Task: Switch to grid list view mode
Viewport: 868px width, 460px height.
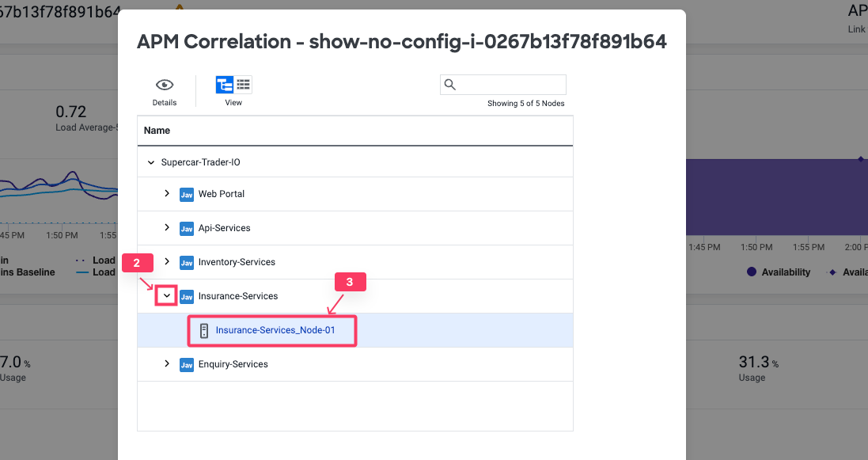Action: (x=244, y=85)
